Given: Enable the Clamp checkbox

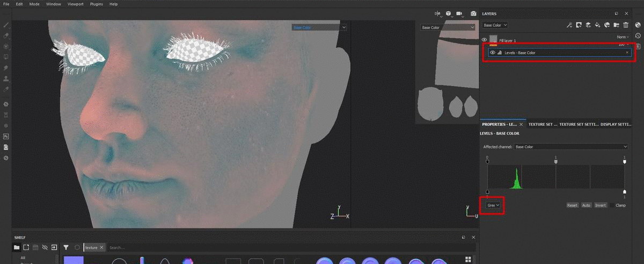Looking at the screenshot, I should (x=612, y=205).
